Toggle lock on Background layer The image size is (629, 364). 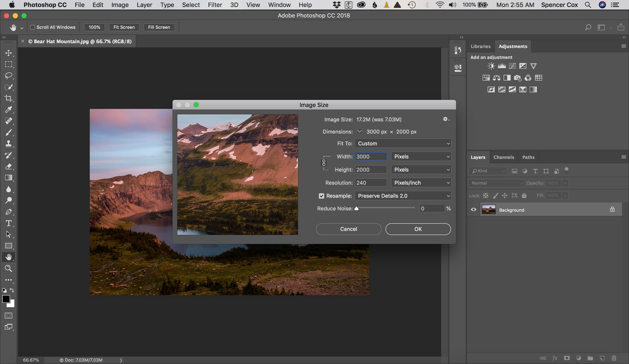(x=613, y=209)
